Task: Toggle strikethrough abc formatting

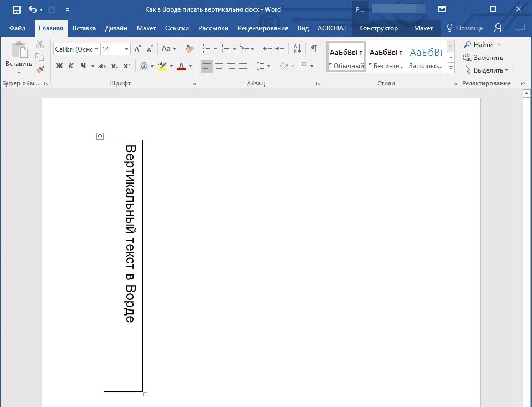Action: pyautogui.click(x=103, y=66)
